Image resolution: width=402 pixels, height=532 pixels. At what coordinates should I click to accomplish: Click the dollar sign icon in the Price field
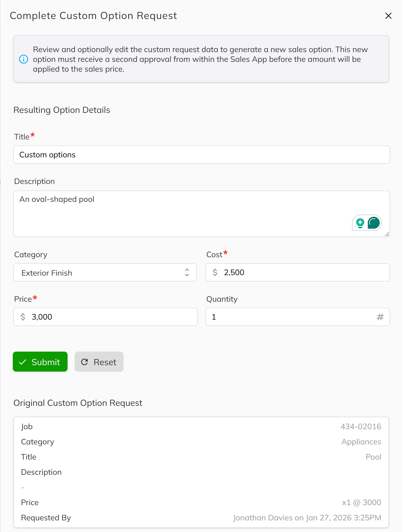[23, 317]
